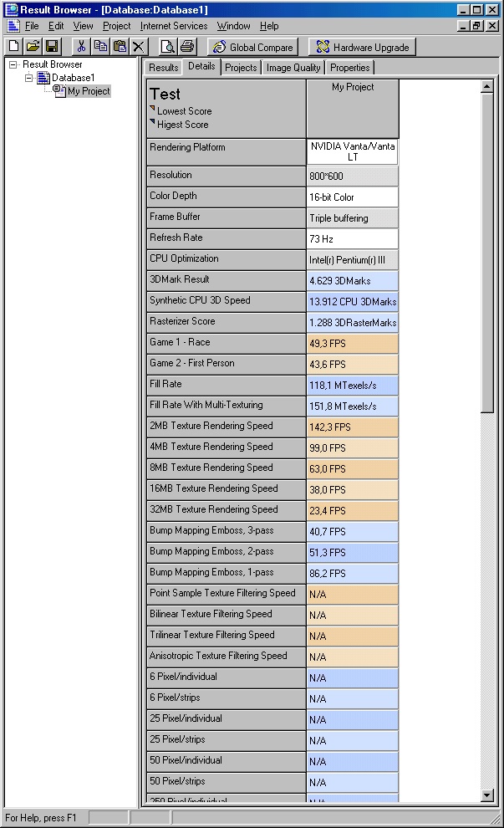
Task: Open the Window menu
Action: (234, 26)
